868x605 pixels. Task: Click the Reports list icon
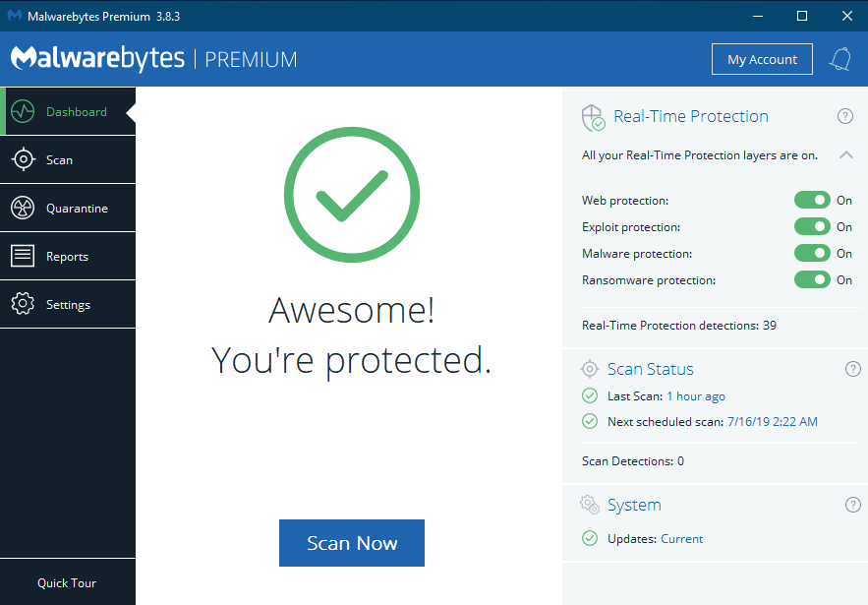pos(23,256)
